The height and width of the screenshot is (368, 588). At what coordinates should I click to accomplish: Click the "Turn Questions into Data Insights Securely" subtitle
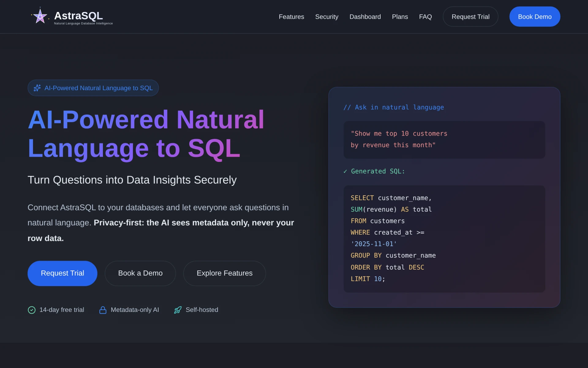point(132,180)
